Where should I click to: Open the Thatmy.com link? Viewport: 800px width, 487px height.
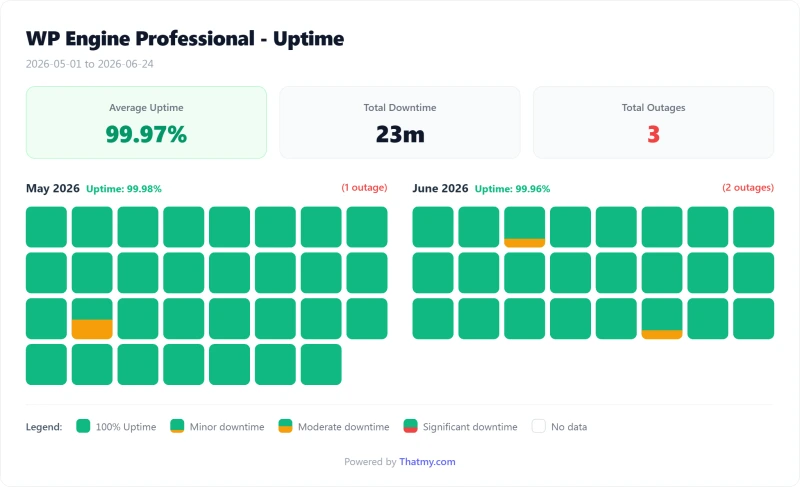point(427,462)
